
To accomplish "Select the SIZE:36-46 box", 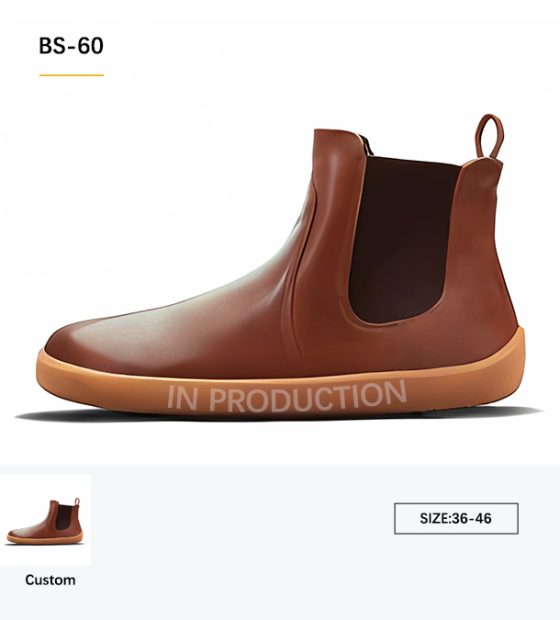I will (456, 518).
